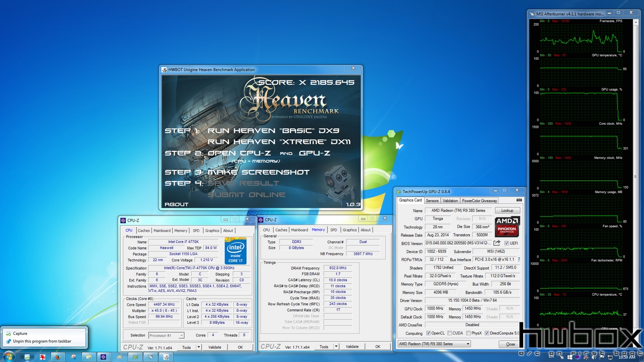The width and height of the screenshot is (644, 362).
Task: Click the GPU-Z title bar app icon
Action: point(399,192)
